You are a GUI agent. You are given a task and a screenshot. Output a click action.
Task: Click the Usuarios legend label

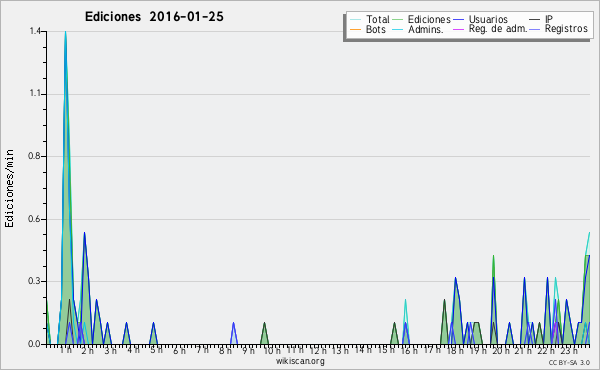(x=488, y=19)
